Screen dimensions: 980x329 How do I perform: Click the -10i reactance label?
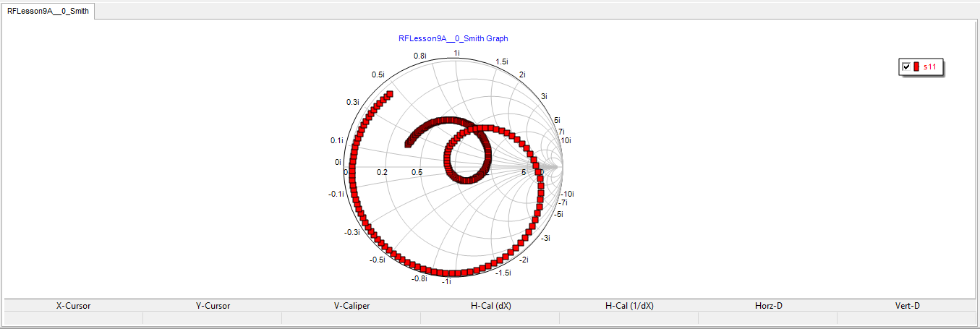[x=567, y=194]
